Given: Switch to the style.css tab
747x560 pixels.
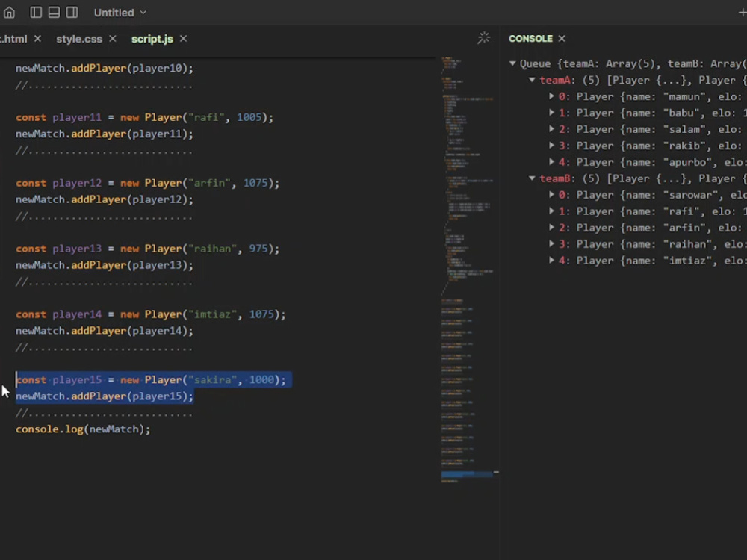Looking at the screenshot, I should [79, 39].
